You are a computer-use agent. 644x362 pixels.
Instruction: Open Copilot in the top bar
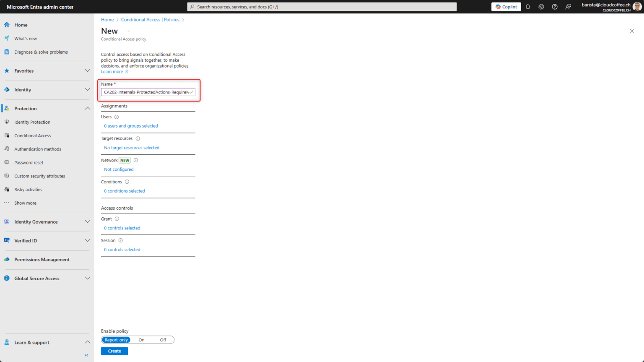[506, 6]
